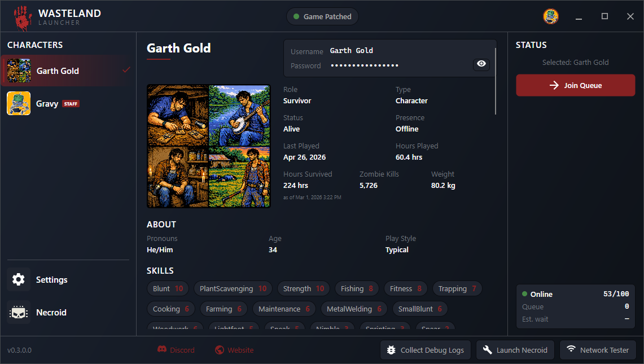Open the Website link

pyautogui.click(x=235, y=350)
